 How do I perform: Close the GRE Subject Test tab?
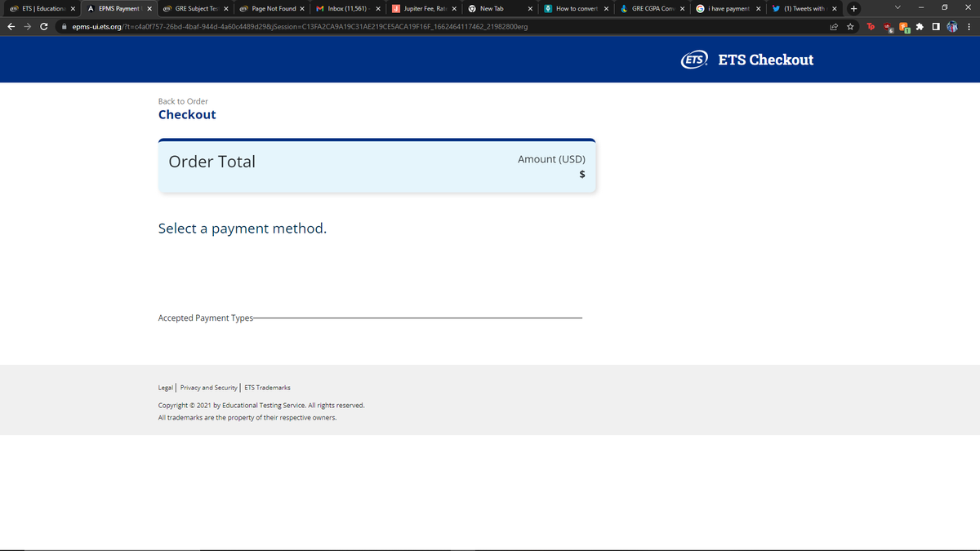point(225,8)
